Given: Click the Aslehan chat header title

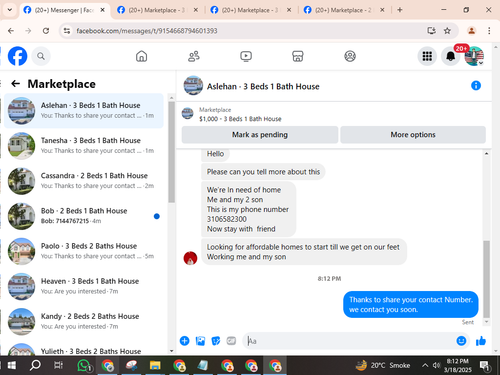Looking at the screenshot, I should click(x=263, y=86).
